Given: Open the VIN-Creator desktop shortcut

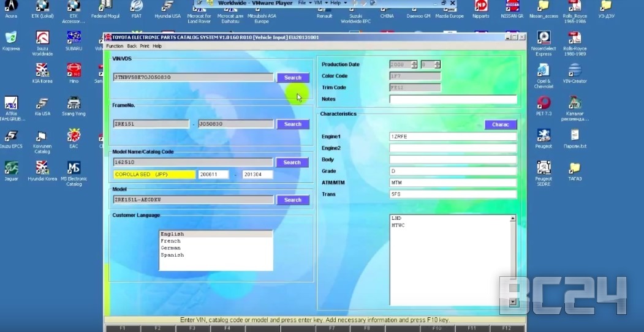Looking at the screenshot, I should click(575, 70).
